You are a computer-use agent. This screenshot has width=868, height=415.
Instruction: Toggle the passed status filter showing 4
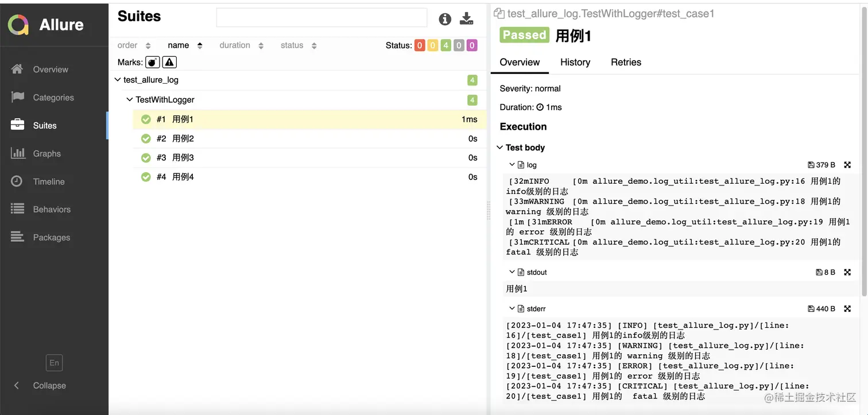(x=445, y=46)
